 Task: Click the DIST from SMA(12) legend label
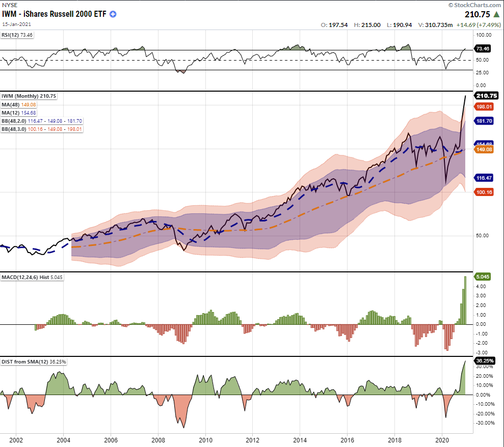point(34,361)
